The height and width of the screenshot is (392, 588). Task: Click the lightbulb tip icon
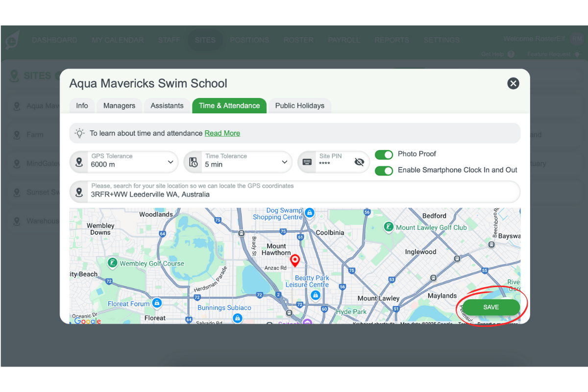79,133
